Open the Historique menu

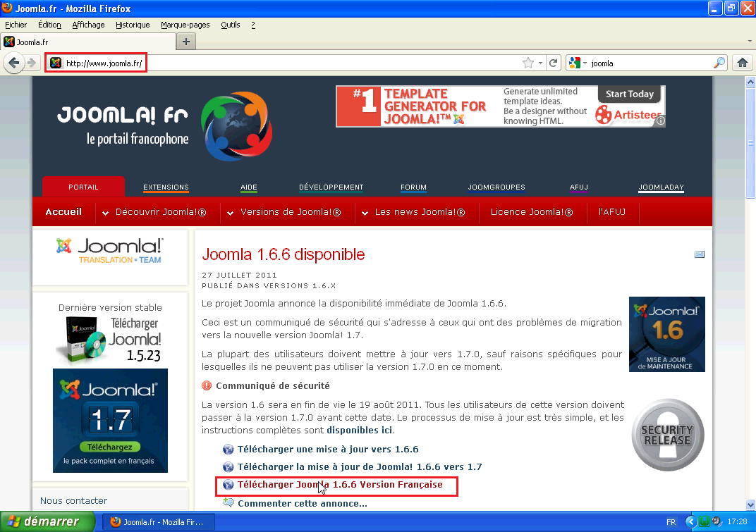[133, 25]
